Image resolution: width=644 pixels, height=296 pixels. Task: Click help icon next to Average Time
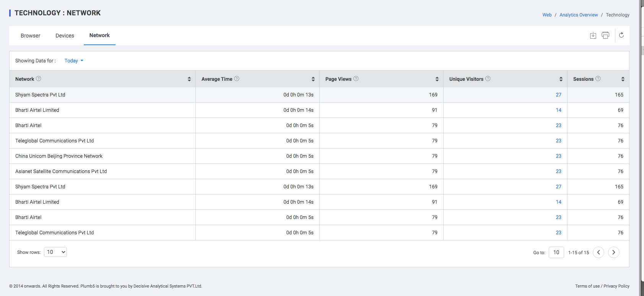(237, 78)
